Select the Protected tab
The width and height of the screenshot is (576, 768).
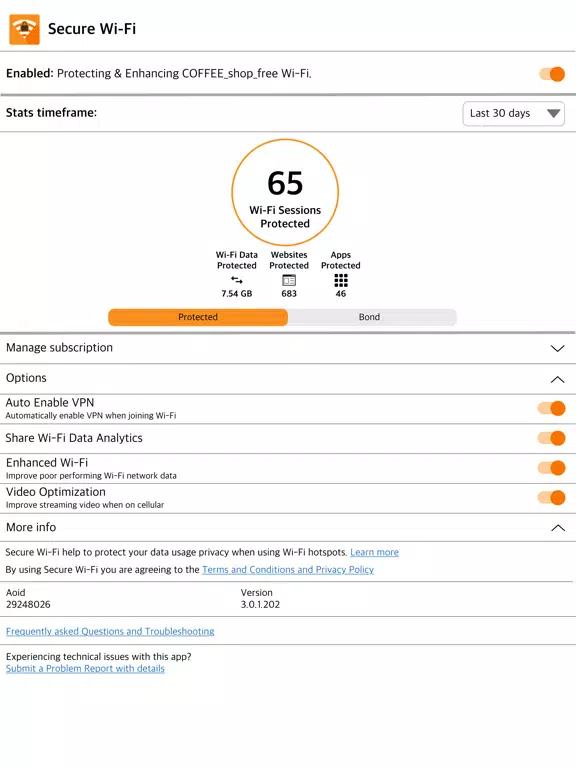pyautogui.click(x=198, y=317)
